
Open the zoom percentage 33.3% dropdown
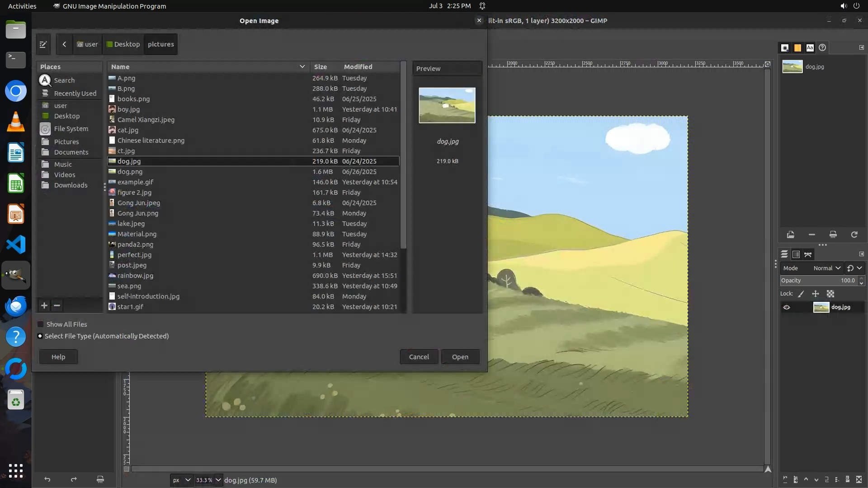tap(218, 480)
